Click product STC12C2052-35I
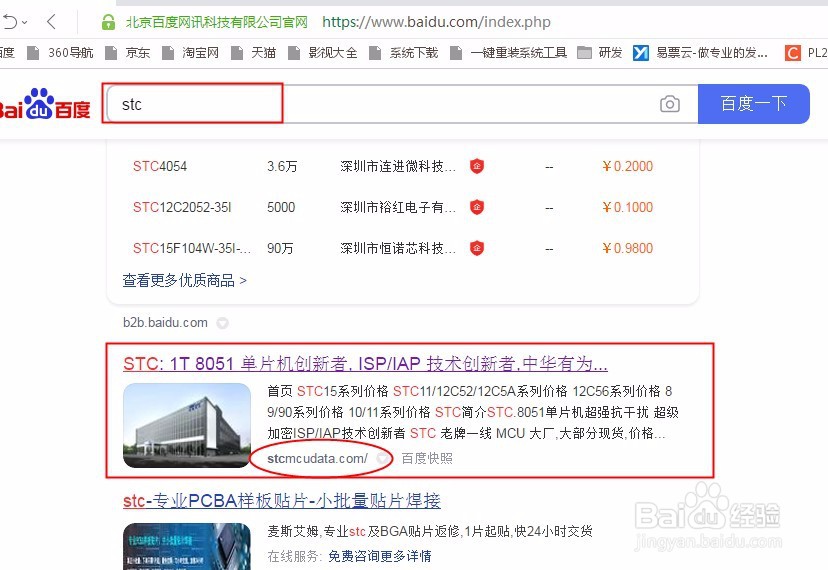828x570 pixels. point(182,207)
